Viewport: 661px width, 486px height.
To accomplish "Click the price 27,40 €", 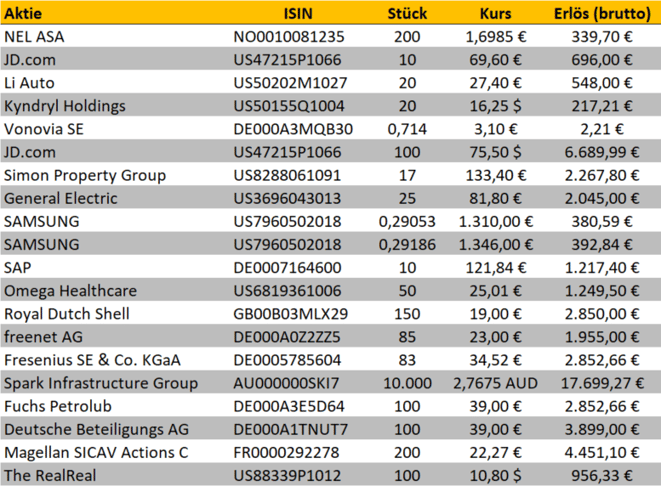I will (x=495, y=83).
